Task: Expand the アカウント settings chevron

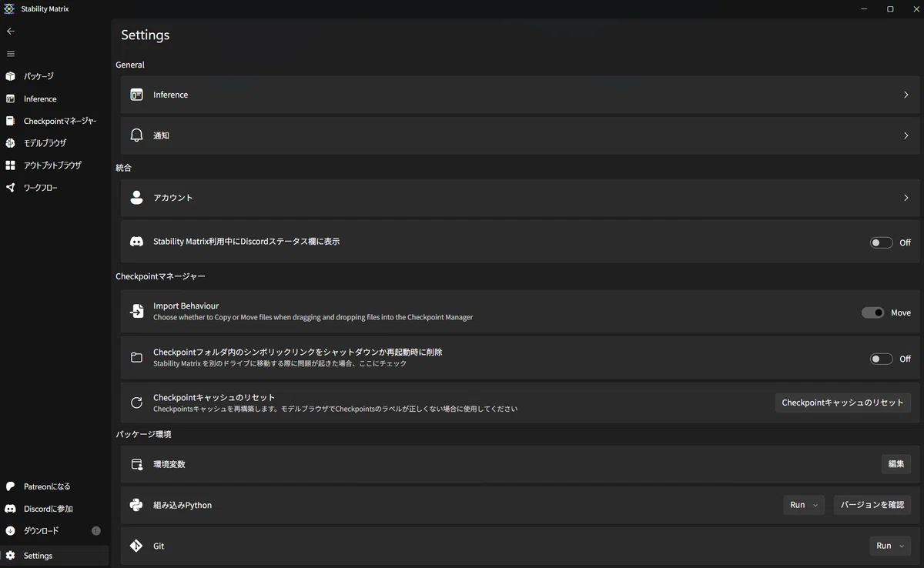Action: 906,198
